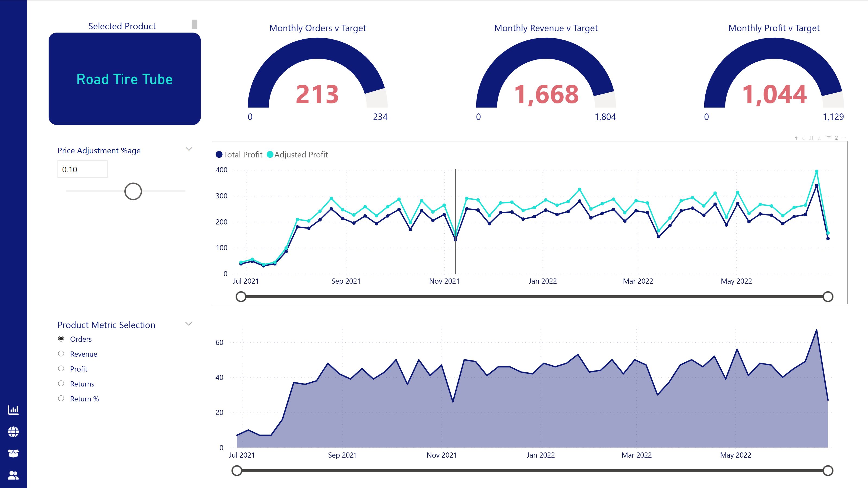Open the globe map page icon
The image size is (868, 488).
pyautogui.click(x=13, y=432)
